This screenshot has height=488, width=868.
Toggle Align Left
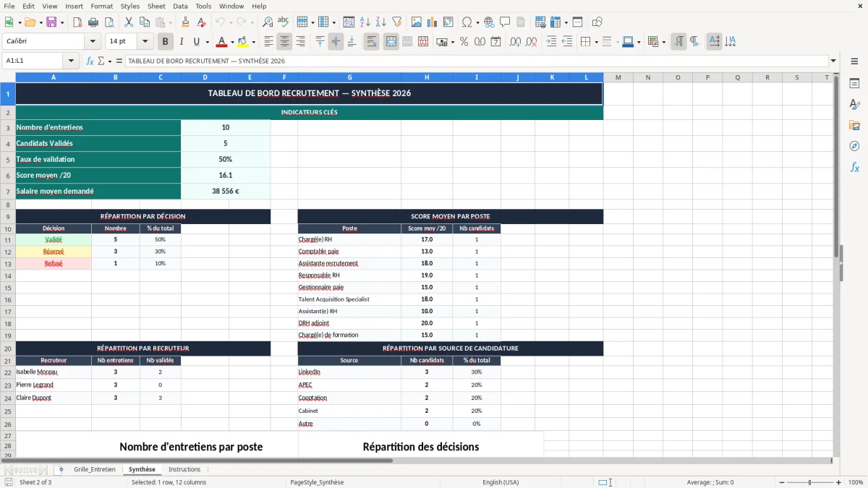[x=269, y=42]
